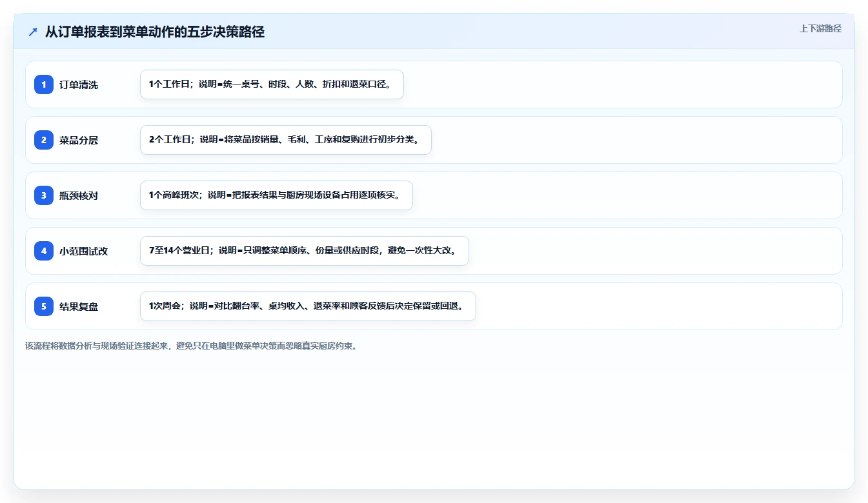
Task: Select the 结果复盘 step label
Action: click(79, 306)
